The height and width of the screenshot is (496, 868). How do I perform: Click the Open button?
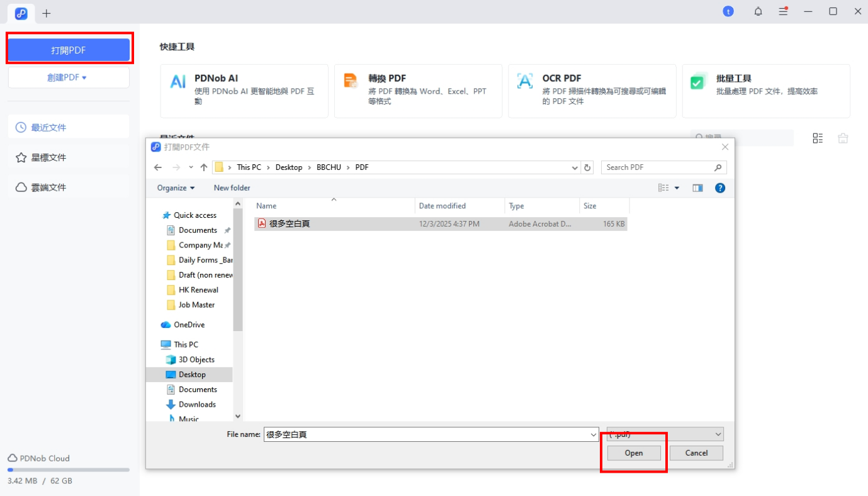point(634,453)
